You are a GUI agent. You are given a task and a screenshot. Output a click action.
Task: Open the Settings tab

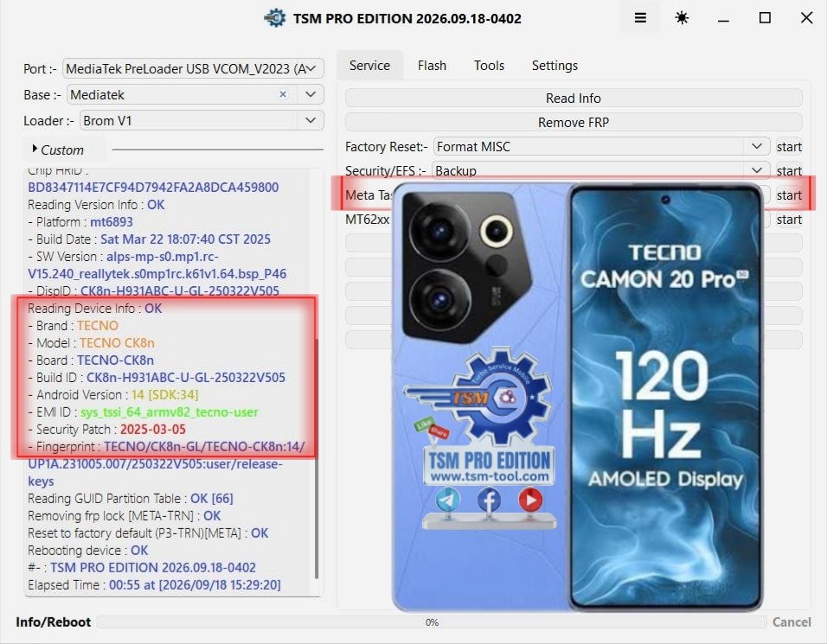point(555,66)
